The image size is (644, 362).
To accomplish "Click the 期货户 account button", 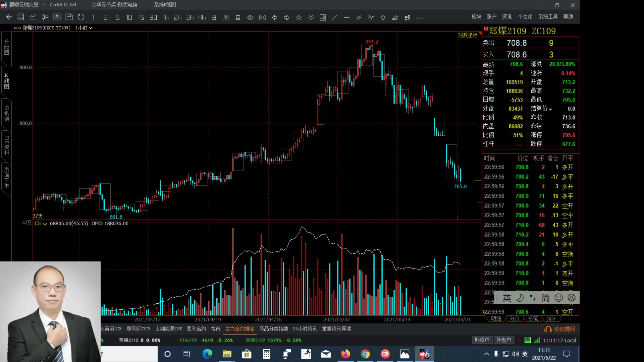I will click(482, 340).
